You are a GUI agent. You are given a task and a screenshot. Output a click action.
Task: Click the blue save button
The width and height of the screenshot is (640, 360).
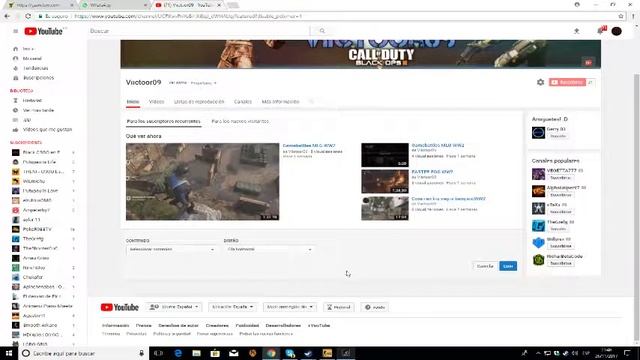[x=508, y=266]
